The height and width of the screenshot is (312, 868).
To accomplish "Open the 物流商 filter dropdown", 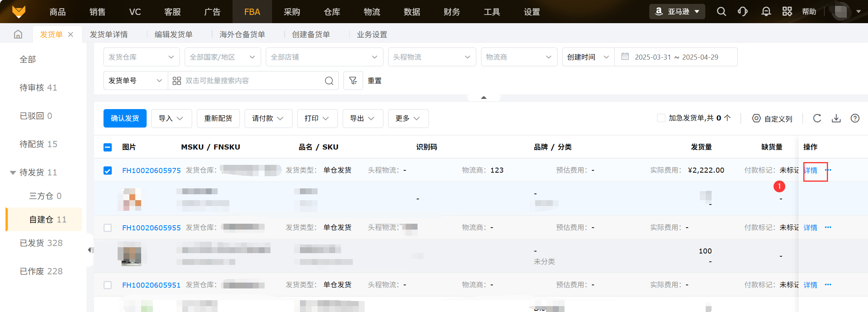I will tap(519, 57).
